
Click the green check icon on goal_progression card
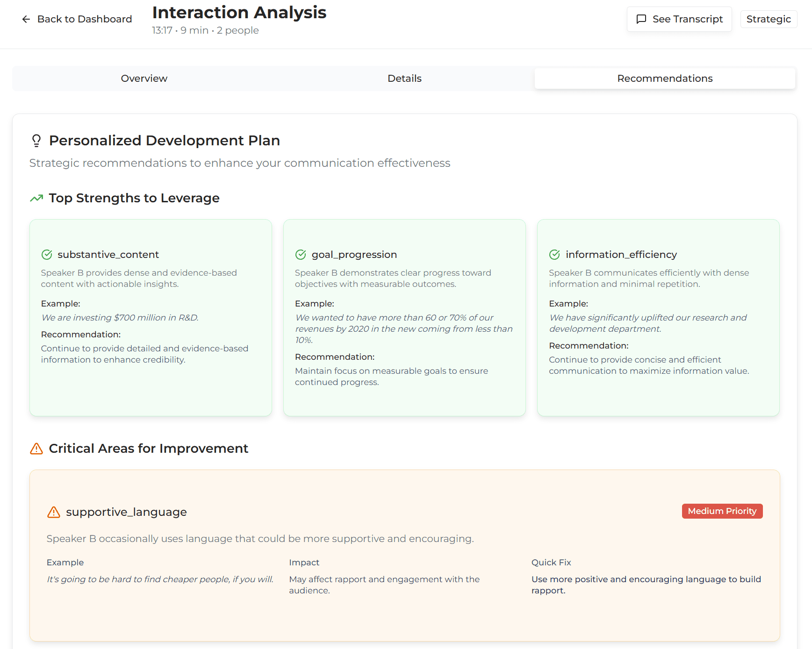click(x=301, y=255)
